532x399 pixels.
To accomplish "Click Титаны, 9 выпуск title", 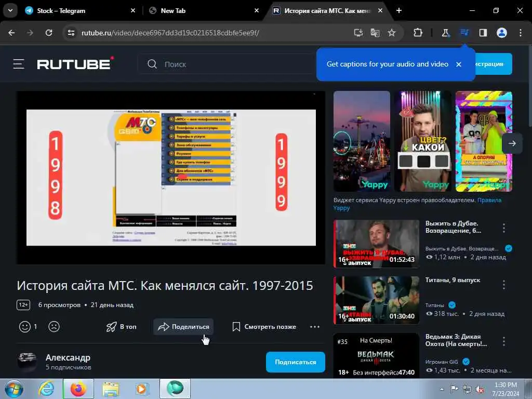I will click(453, 280).
